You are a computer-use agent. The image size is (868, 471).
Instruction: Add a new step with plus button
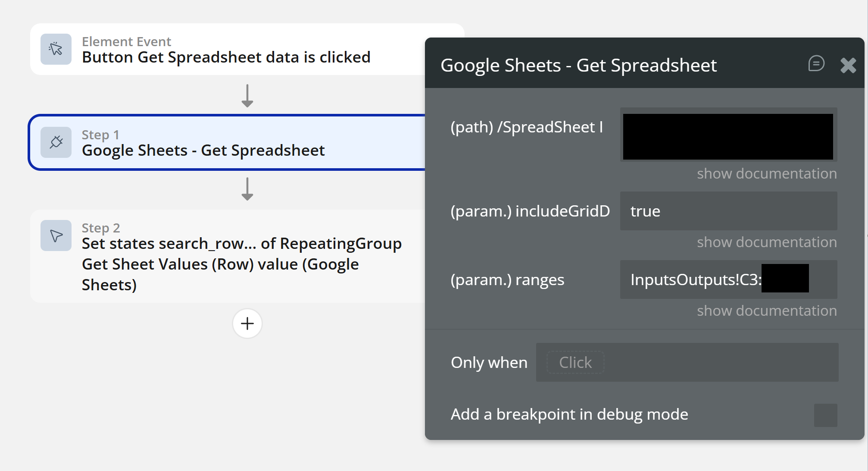pyautogui.click(x=247, y=323)
